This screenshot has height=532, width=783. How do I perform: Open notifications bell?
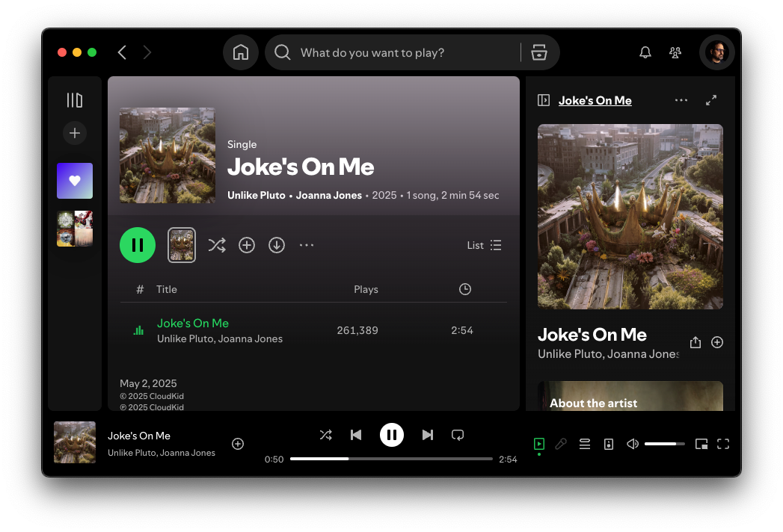tap(645, 52)
